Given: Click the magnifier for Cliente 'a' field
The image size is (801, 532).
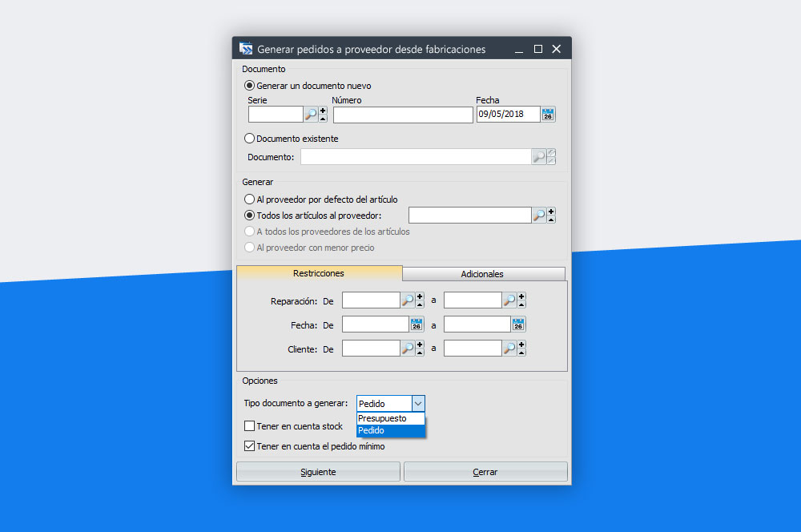Looking at the screenshot, I should click(509, 349).
